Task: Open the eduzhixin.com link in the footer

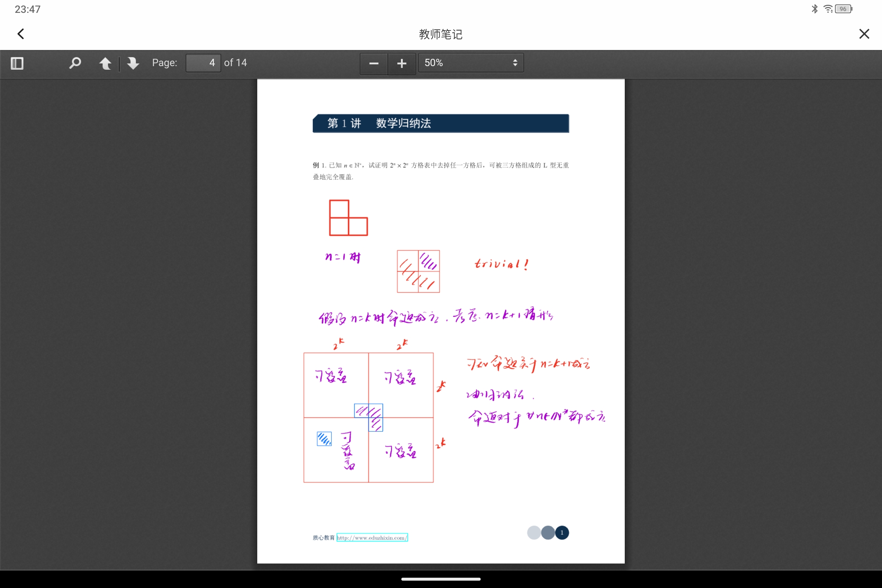Action: [372, 537]
